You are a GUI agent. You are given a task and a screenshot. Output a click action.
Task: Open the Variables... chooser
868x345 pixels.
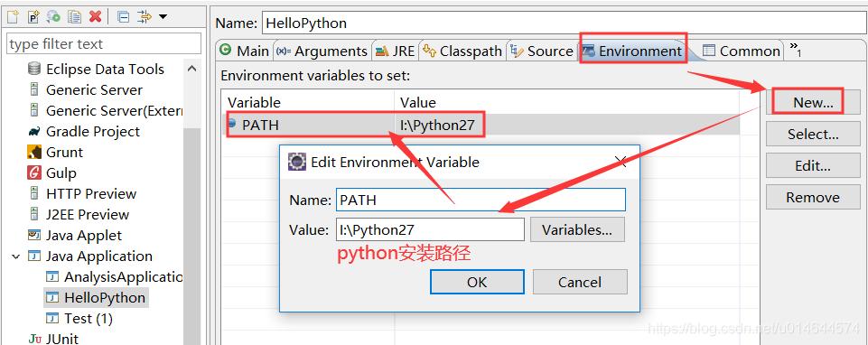coord(577,229)
